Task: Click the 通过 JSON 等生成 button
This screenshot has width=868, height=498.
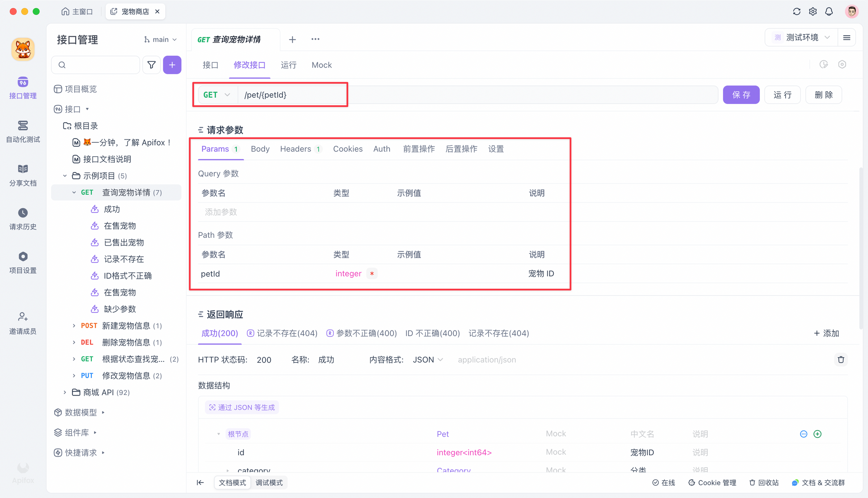Action: (x=242, y=407)
